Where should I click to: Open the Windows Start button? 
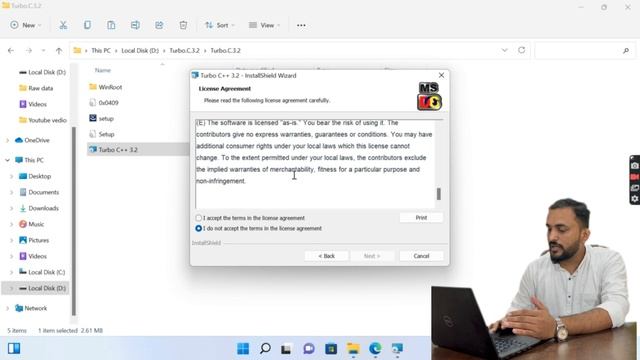click(x=243, y=349)
